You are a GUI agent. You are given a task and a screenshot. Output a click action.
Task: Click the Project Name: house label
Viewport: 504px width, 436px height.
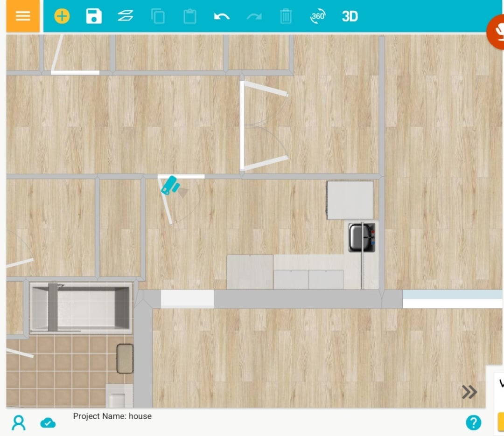112,416
